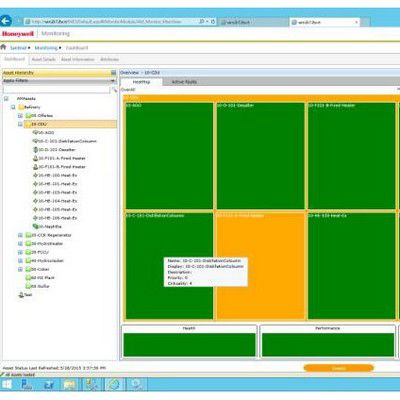Collapse the Asset Hierarchy panel icon
400x400 pixels.
[x=113, y=73]
